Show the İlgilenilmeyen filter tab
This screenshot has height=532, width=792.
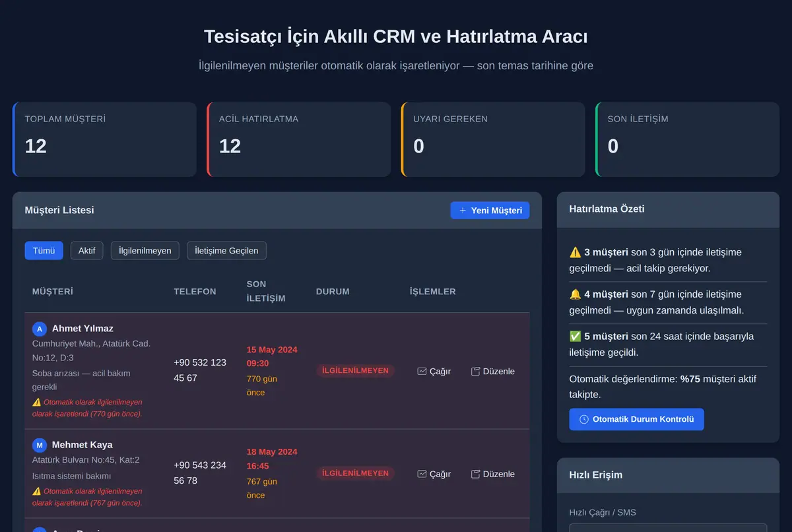(145, 251)
